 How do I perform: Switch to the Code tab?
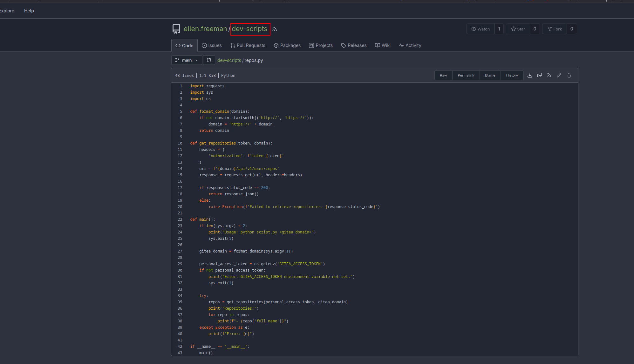click(184, 45)
